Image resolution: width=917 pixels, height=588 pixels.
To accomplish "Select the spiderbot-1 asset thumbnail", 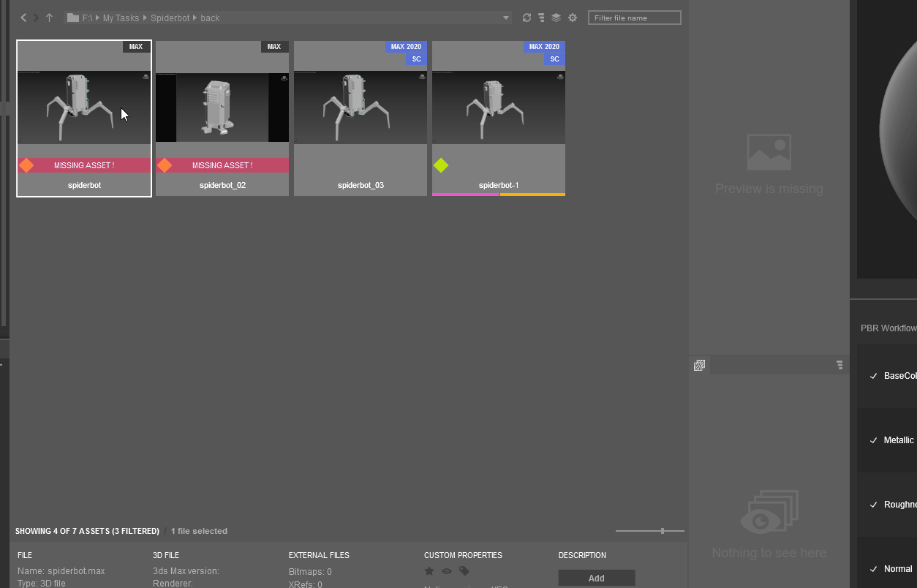I will point(499,108).
